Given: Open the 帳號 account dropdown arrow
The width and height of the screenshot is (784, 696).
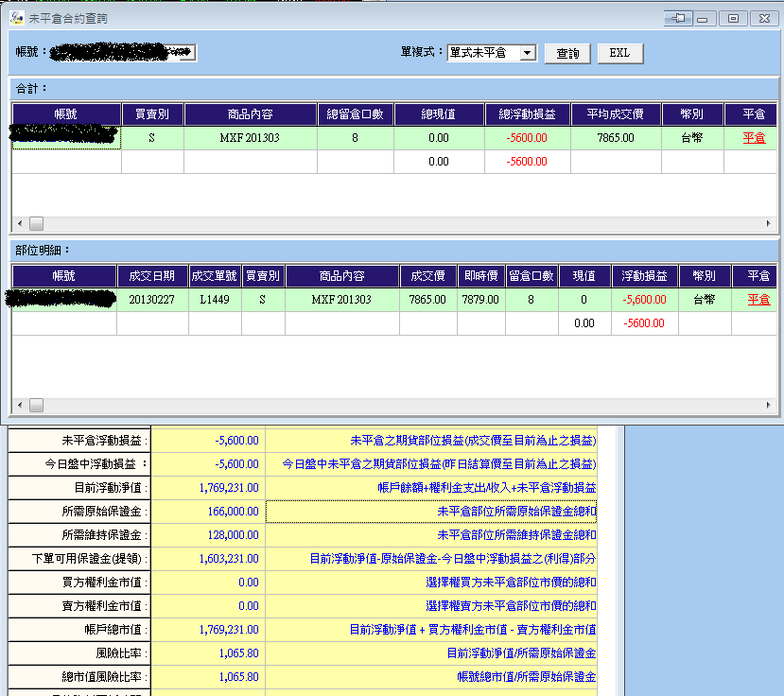Looking at the screenshot, I should [187, 53].
